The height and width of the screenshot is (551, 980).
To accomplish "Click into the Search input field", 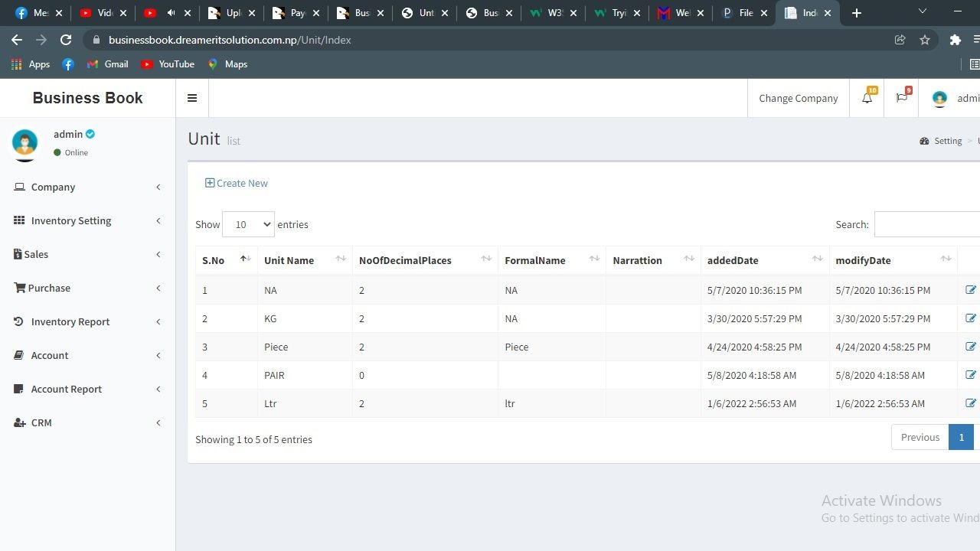I will point(926,224).
